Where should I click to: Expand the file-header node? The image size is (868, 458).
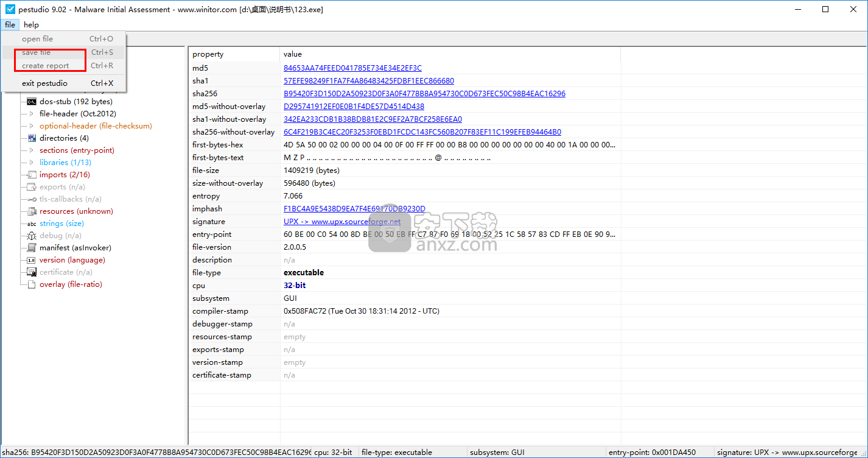point(32,114)
